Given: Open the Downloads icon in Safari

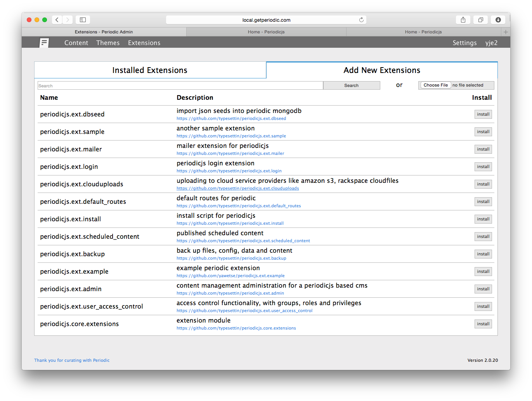Looking at the screenshot, I should (x=498, y=20).
